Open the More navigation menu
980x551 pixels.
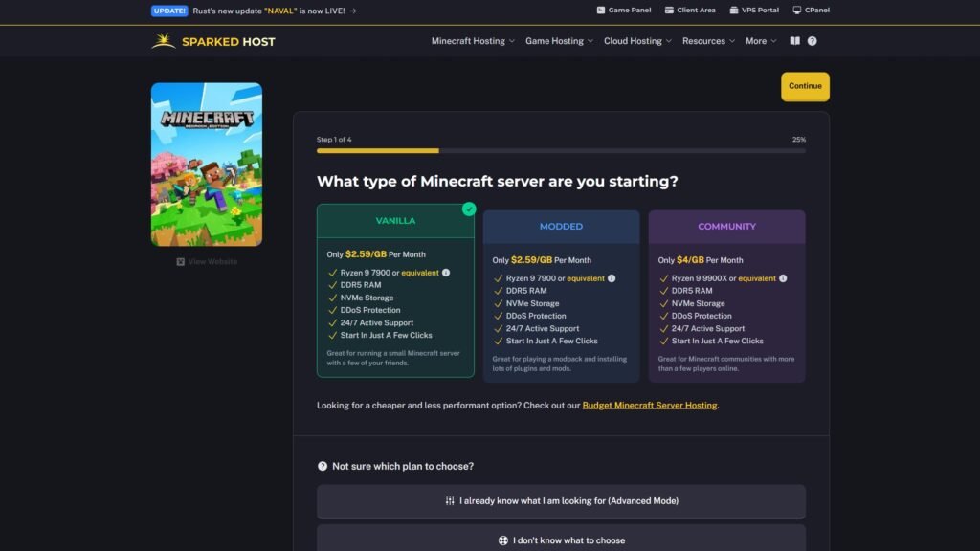point(761,41)
